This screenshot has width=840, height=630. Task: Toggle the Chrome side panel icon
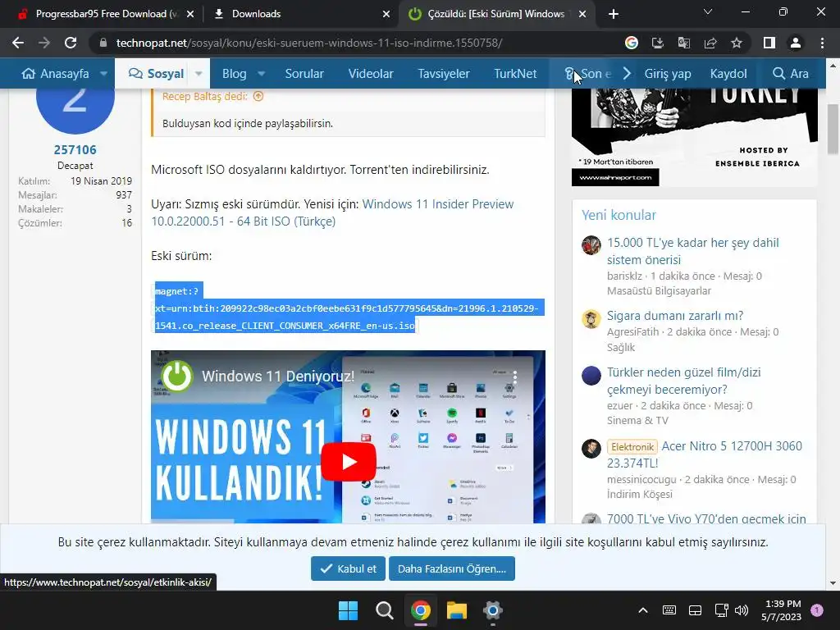pos(769,43)
